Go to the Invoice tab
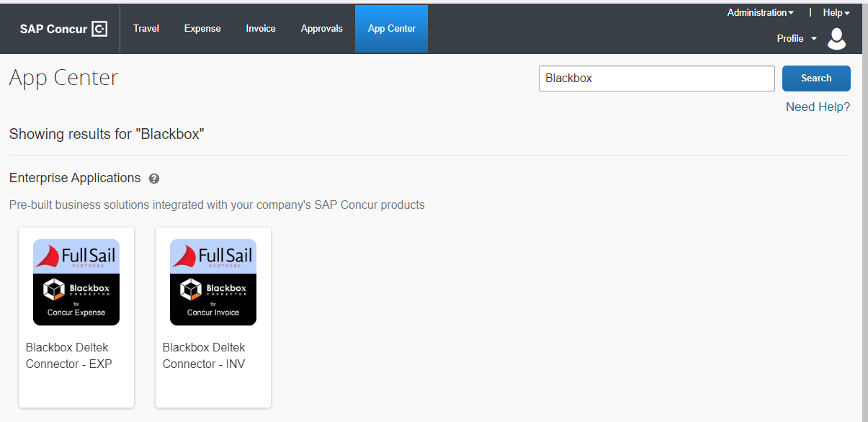868x422 pixels. point(261,29)
